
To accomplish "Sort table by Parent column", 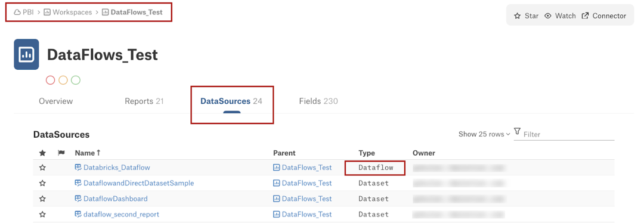I will tap(284, 153).
